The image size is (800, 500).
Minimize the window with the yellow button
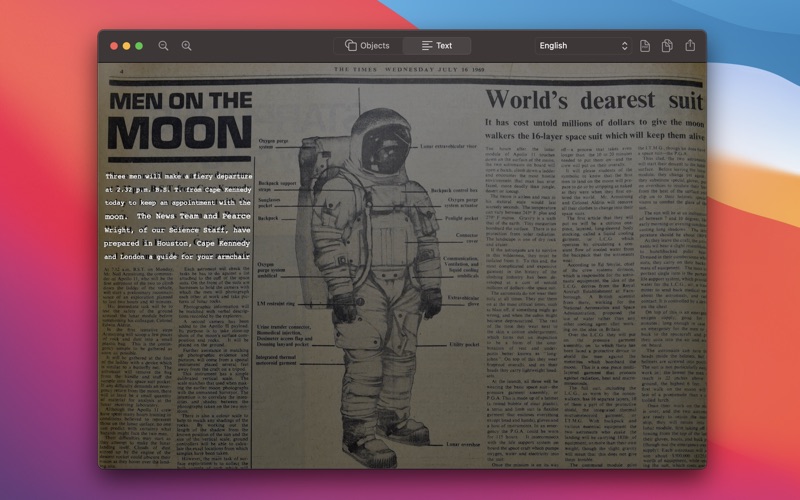[x=127, y=46]
